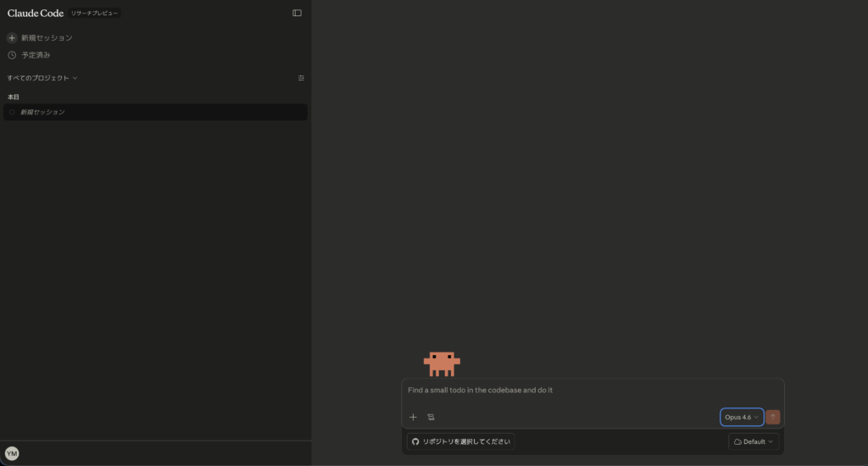Click the icon right of the attach plus

point(431,417)
